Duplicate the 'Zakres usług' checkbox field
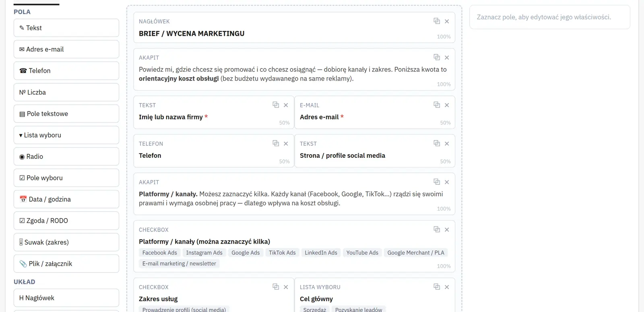 point(276,287)
